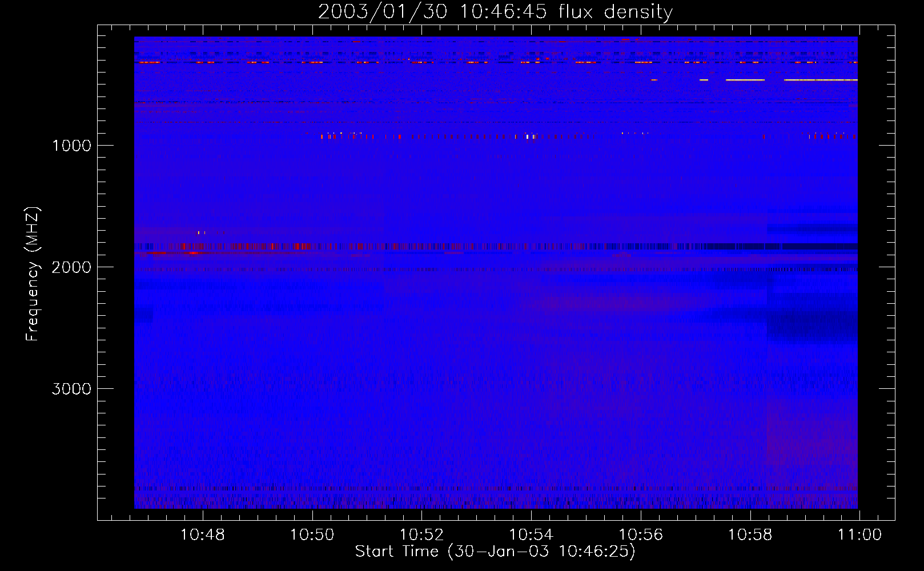
Task: Click the 3000 frequency tick label
Action: click(71, 389)
